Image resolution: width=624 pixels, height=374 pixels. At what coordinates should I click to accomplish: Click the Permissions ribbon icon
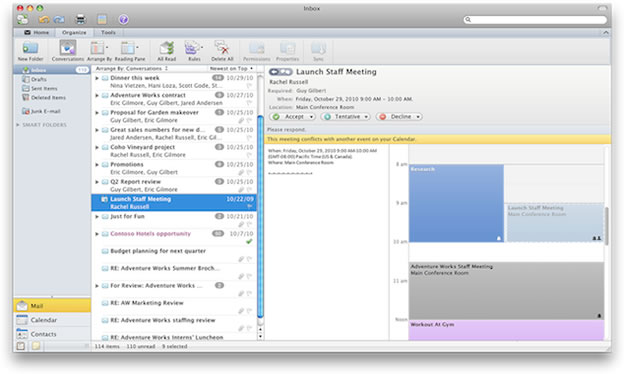(x=257, y=49)
